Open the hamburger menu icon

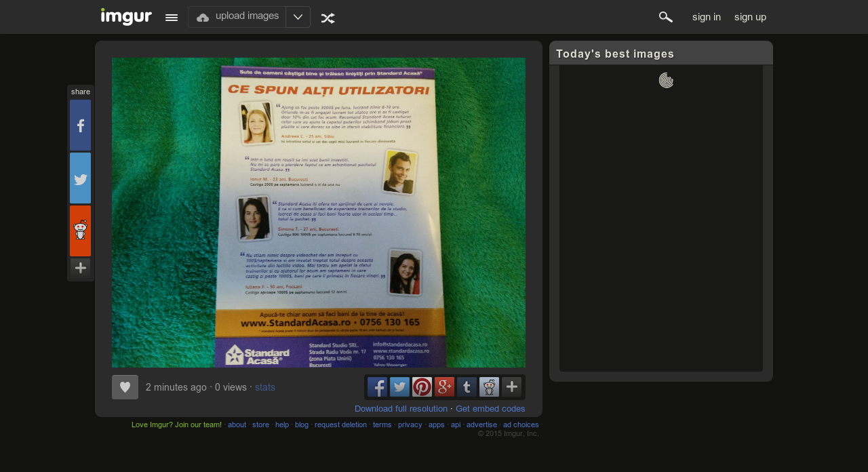[x=172, y=18]
